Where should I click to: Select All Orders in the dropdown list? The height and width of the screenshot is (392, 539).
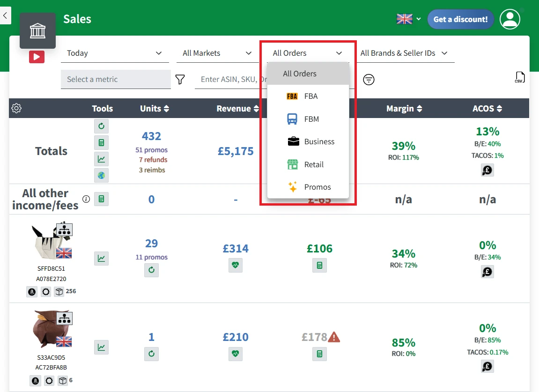[308, 74]
